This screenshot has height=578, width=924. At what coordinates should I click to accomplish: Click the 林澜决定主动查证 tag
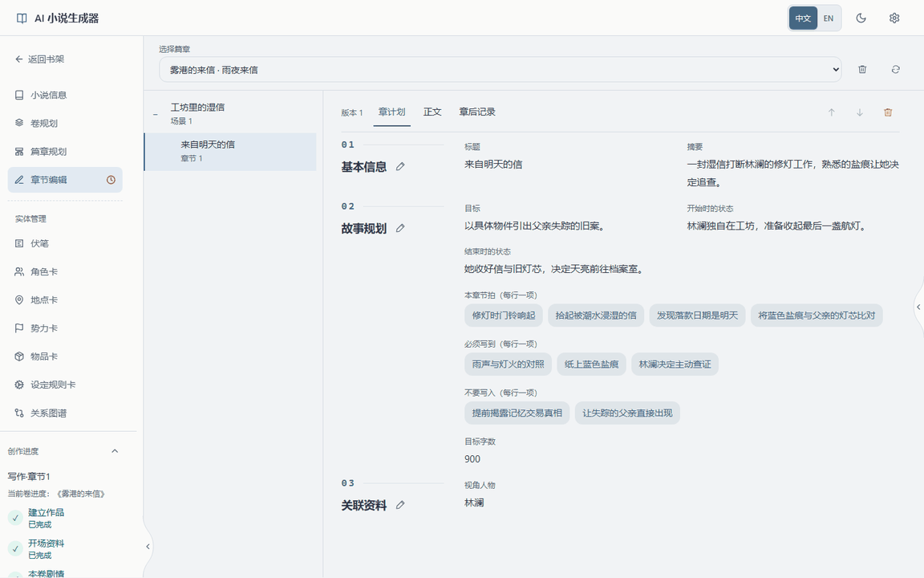[675, 364]
